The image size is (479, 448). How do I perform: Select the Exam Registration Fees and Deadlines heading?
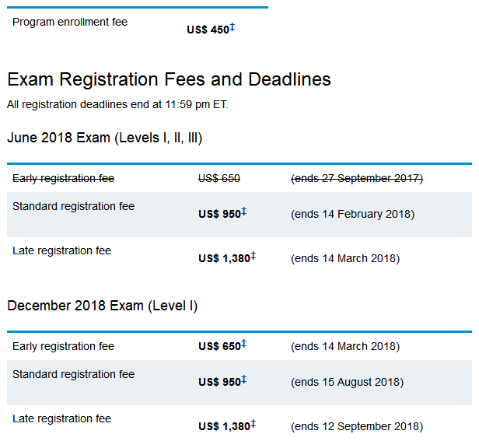coord(169,79)
